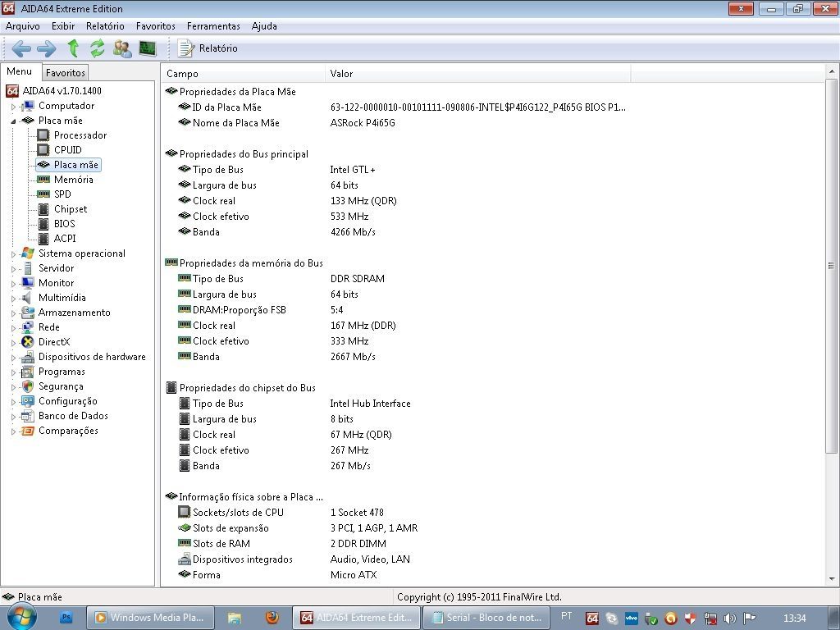The image size is (840, 630).
Task: Click the volume icon in system tray
Action: coord(729,619)
